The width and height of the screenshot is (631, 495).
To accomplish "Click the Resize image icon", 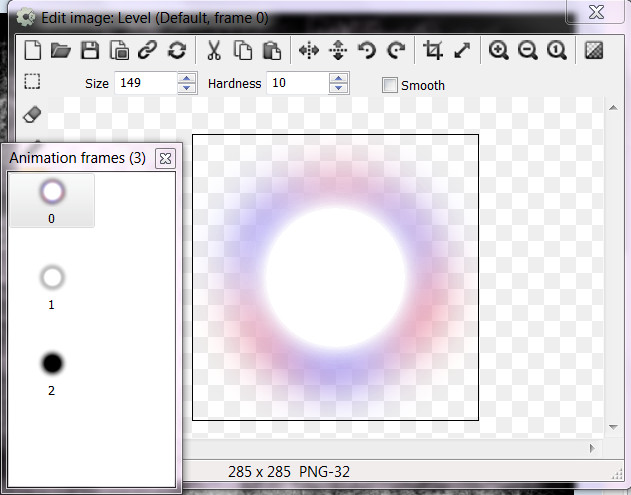I will pyautogui.click(x=462, y=50).
